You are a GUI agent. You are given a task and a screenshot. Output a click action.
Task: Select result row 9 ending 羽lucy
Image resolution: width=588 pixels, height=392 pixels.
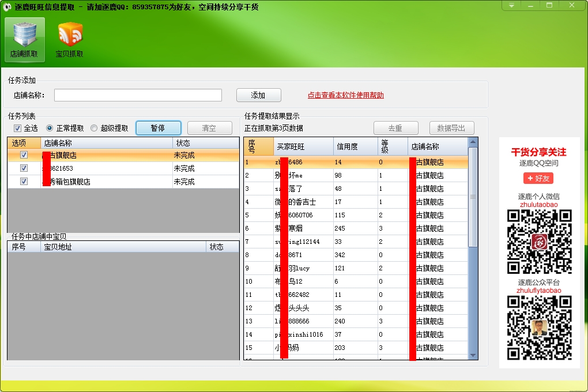click(x=356, y=268)
